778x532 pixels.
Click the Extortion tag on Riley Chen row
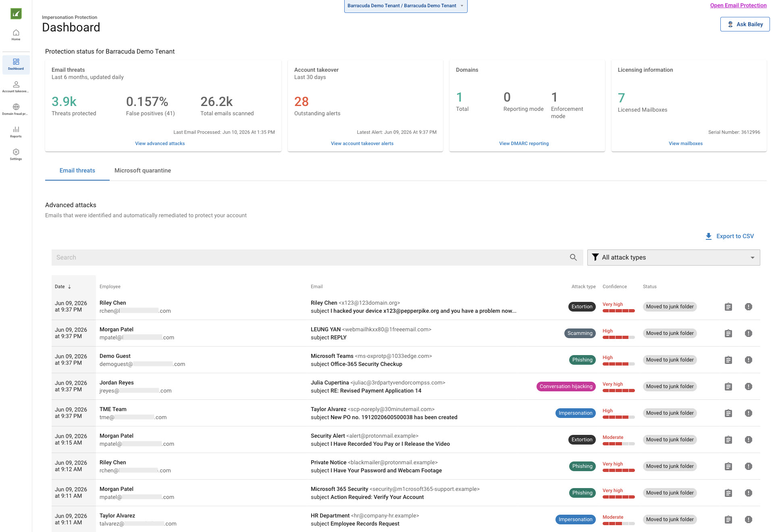[582, 307]
